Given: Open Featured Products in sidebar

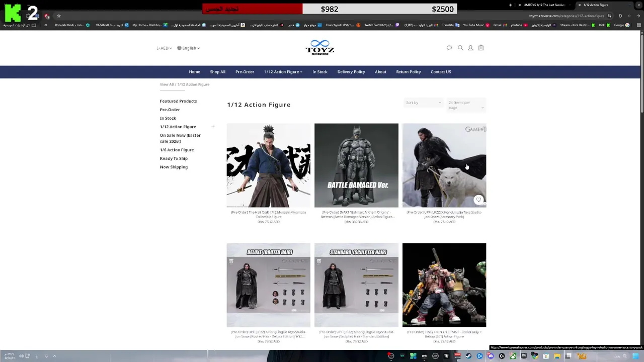Looking at the screenshot, I should coord(178,101).
